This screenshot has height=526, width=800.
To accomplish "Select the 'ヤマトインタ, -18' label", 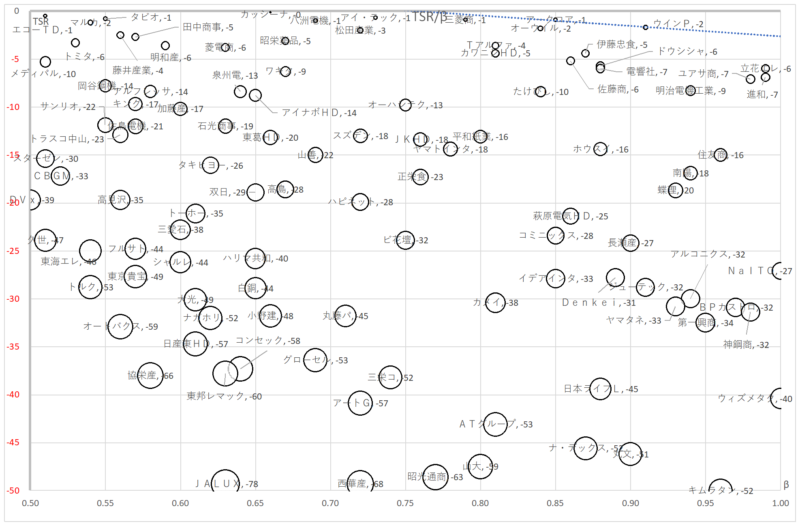I will coord(451,149).
